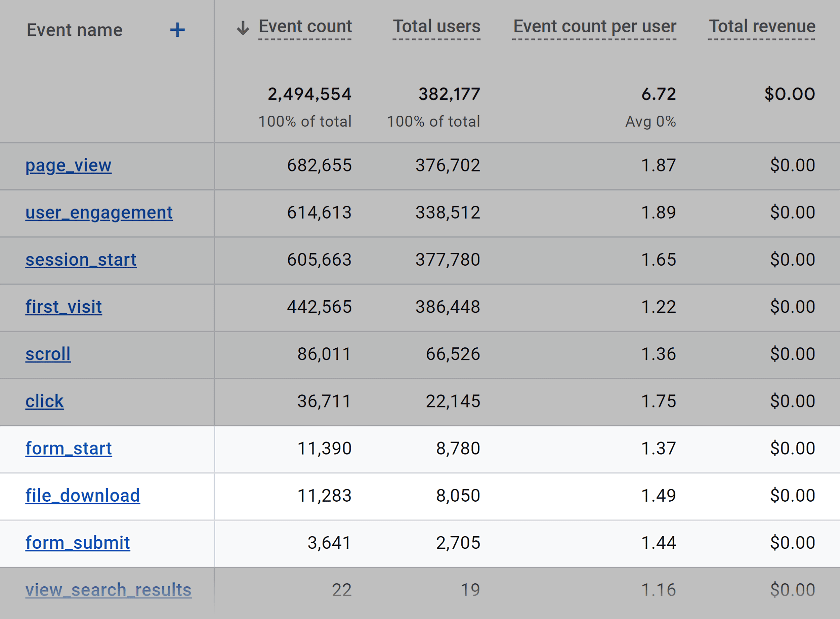Select page_view event count 682,655
The image size is (840, 619).
pyautogui.click(x=319, y=166)
